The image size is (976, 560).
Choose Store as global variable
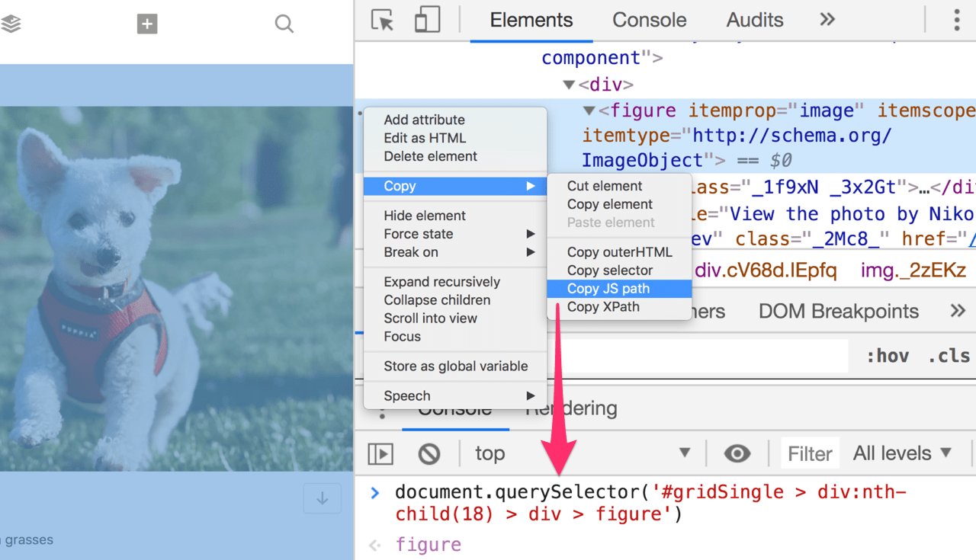point(455,366)
